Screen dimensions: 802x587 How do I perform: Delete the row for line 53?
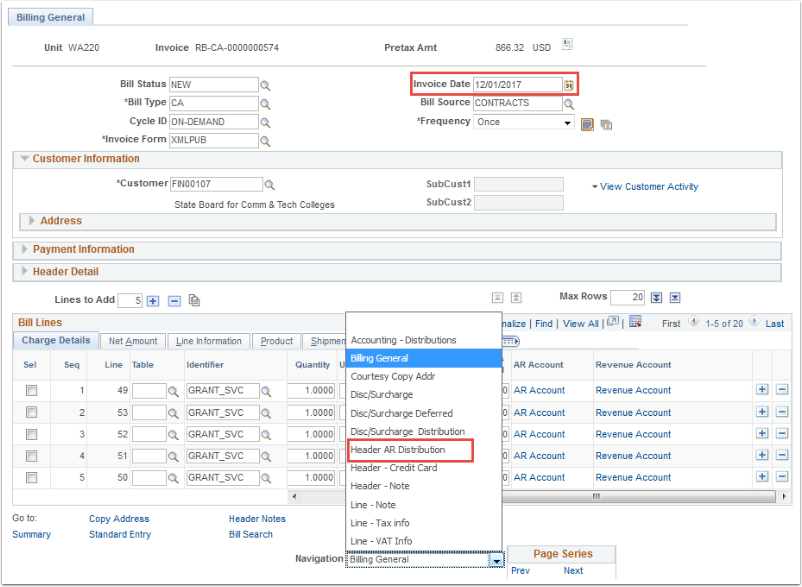click(782, 412)
